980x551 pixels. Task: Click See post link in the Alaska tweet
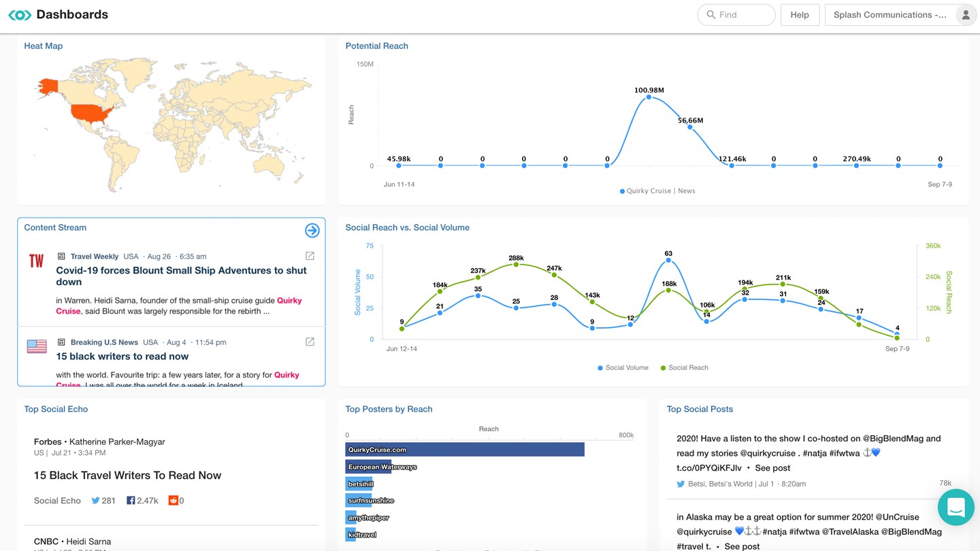click(742, 546)
